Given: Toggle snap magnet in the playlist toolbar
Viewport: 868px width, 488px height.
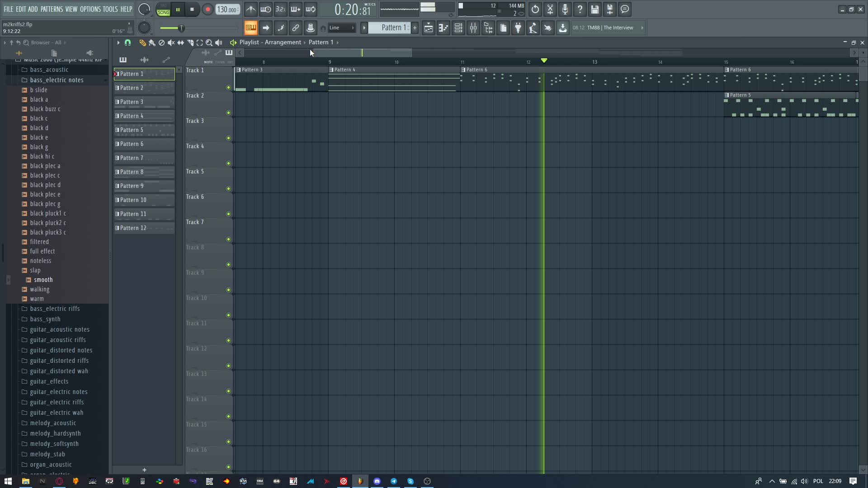Looking at the screenshot, I should pos(128,42).
